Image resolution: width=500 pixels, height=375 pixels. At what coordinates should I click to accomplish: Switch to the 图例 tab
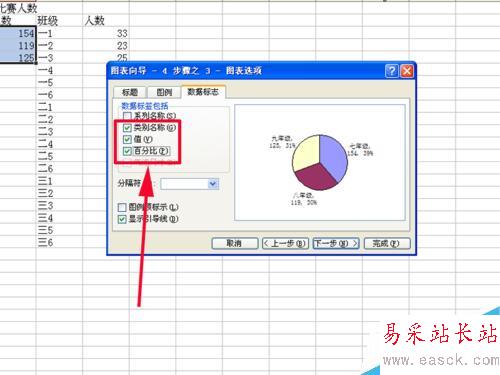[164, 92]
